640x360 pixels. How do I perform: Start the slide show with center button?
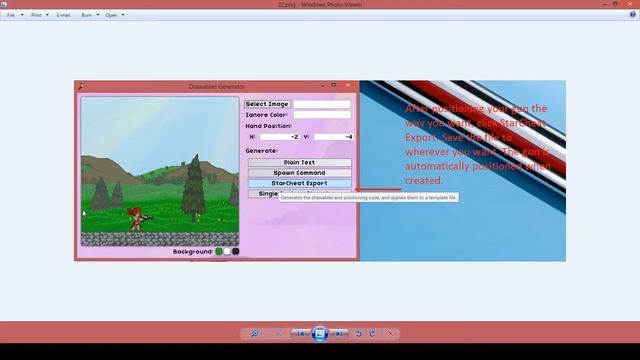click(320, 333)
